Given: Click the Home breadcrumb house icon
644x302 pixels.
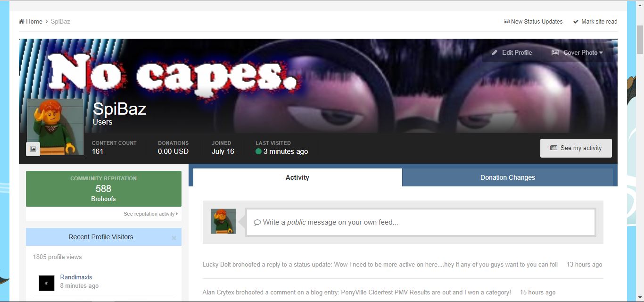Looking at the screenshot, I should 22,22.
